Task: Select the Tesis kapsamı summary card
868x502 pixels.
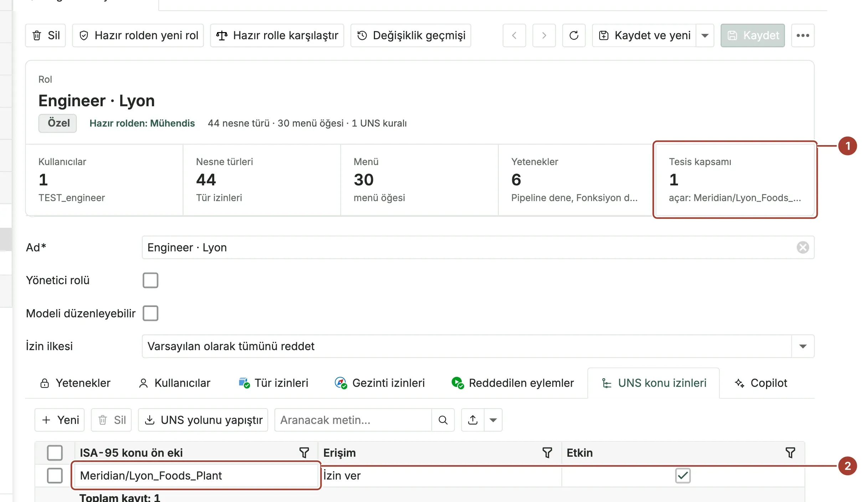Action: pos(735,180)
